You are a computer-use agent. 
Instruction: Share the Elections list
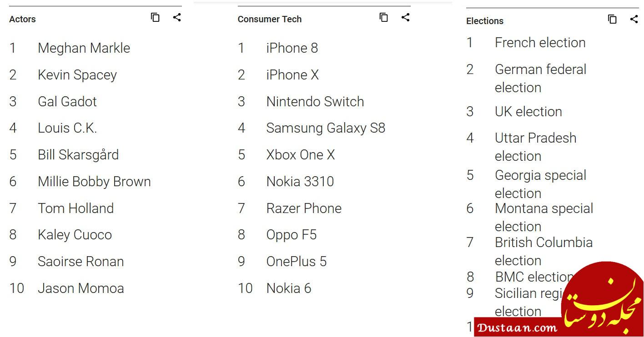[634, 20]
